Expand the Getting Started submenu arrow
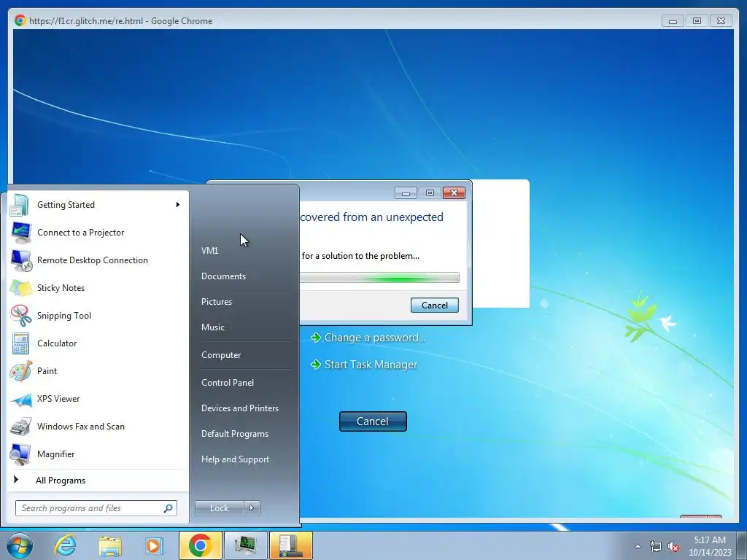The image size is (747, 560). [178, 205]
